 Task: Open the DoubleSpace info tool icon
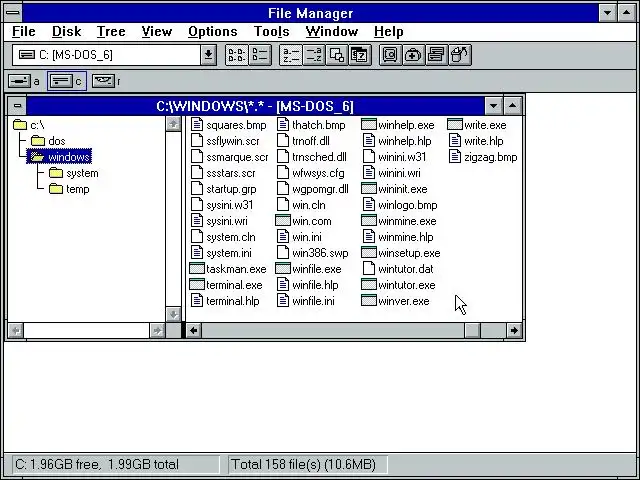pyautogui.click(x=436, y=55)
